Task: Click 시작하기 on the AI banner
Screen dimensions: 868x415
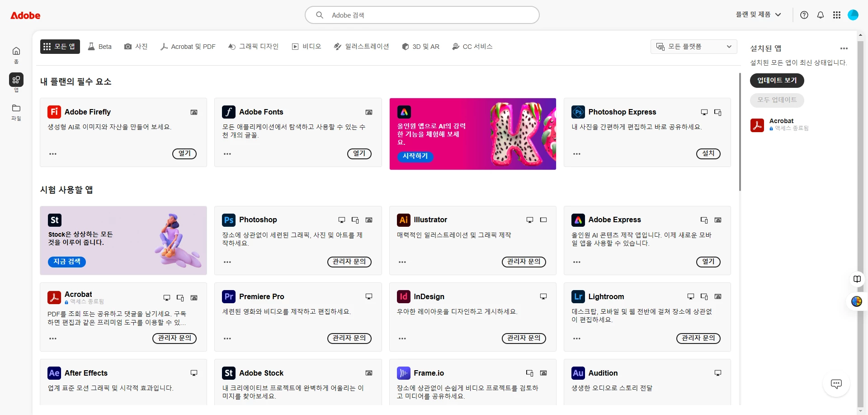Action: 415,156
